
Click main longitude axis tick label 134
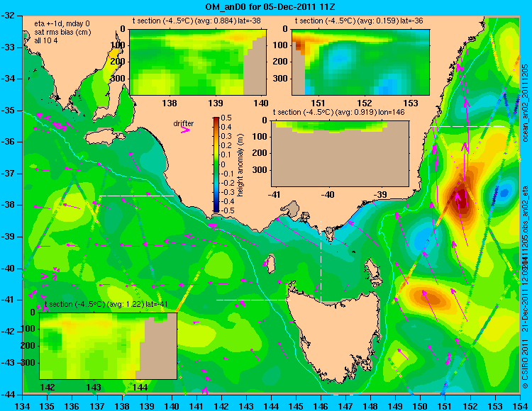pos(23,406)
